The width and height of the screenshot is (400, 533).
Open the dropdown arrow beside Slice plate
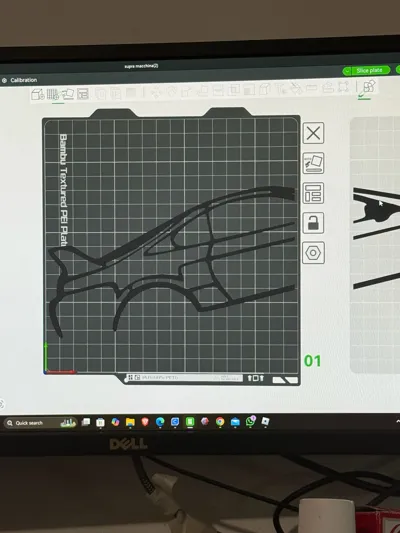(x=347, y=71)
